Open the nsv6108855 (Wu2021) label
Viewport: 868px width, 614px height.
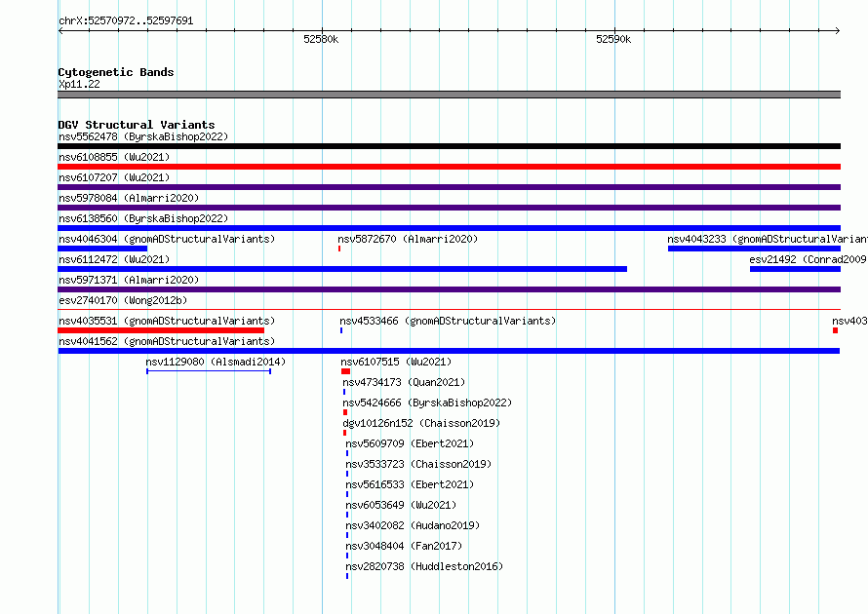(114, 157)
